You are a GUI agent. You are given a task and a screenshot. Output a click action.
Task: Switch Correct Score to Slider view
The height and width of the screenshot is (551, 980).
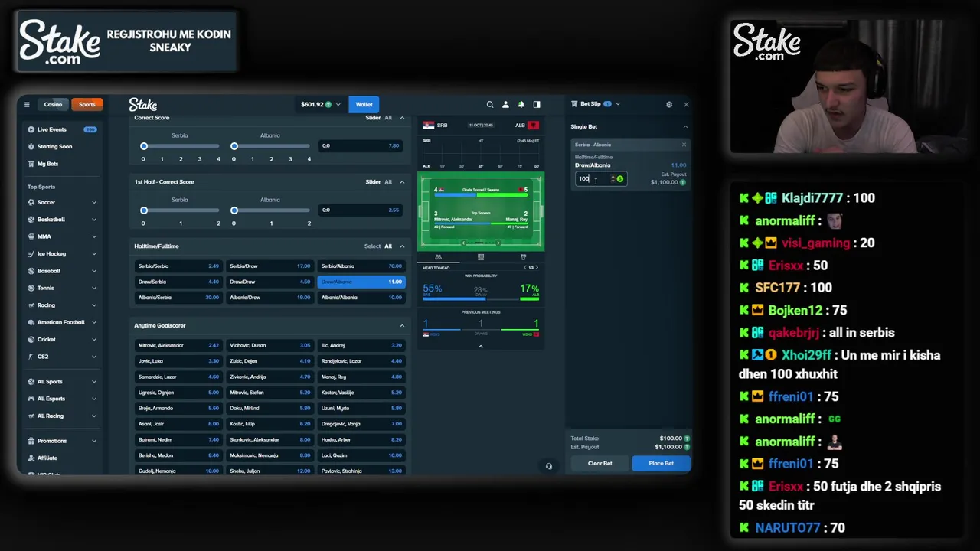[x=373, y=118]
